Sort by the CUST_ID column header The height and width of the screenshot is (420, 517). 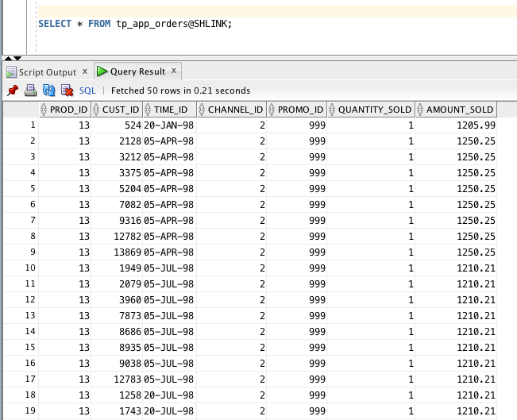[121, 110]
